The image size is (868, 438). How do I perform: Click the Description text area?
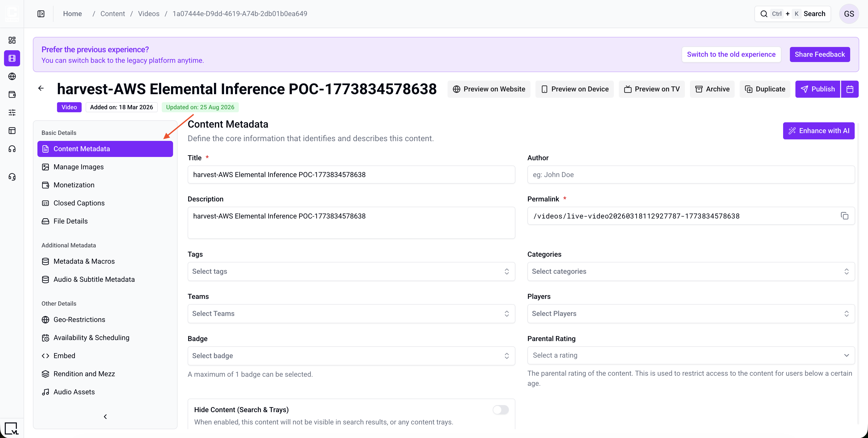coord(351,223)
